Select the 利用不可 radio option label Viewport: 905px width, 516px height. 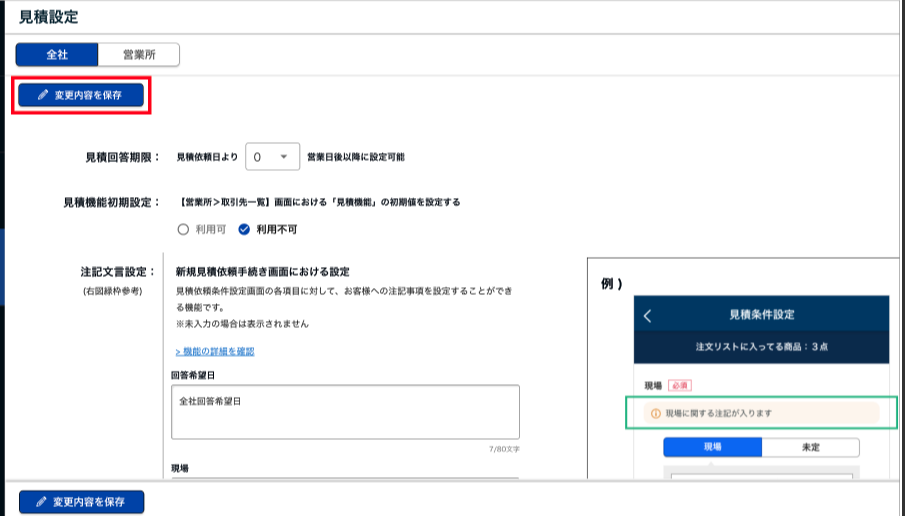276,229
